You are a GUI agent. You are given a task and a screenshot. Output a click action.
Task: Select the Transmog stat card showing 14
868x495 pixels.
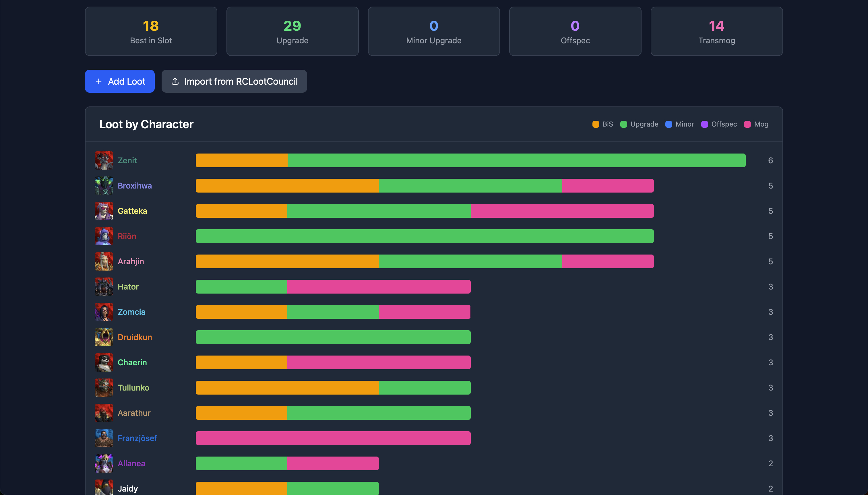pyautogui.click(x=716, y=31)
